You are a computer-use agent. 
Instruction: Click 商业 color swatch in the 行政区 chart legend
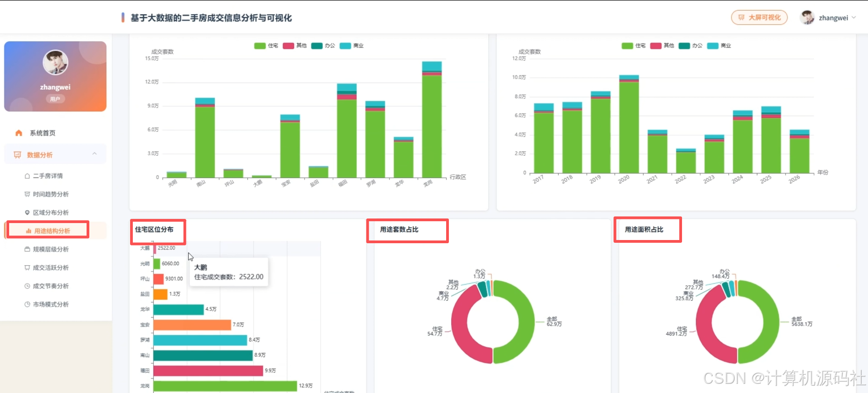(345, 46)
